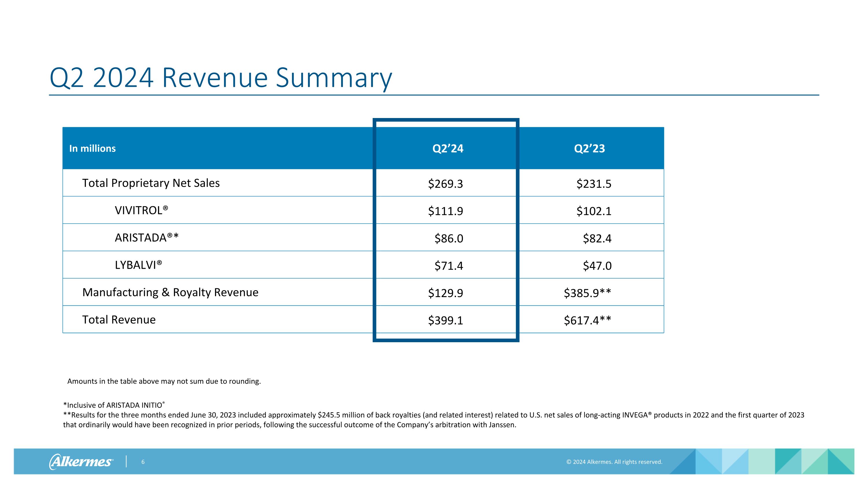Click the Alkermes copyright notice
This screenshot has width=868, height=488.
click(x=614, y=462)
